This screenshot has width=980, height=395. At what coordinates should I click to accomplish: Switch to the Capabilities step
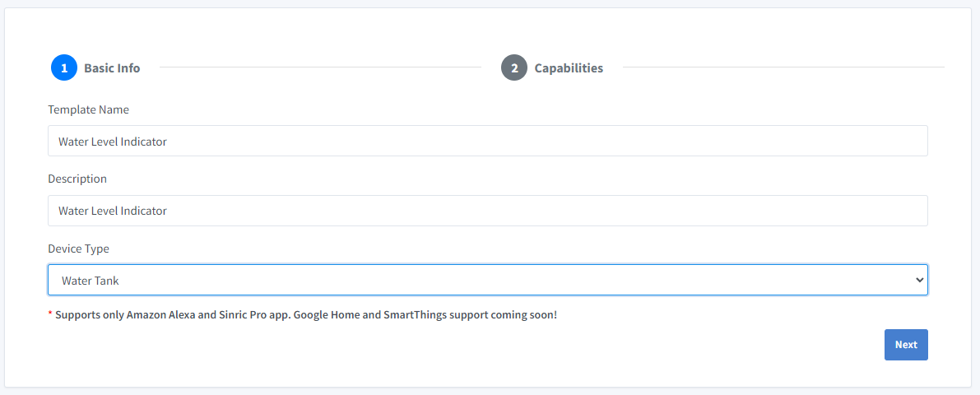point(569,68)
